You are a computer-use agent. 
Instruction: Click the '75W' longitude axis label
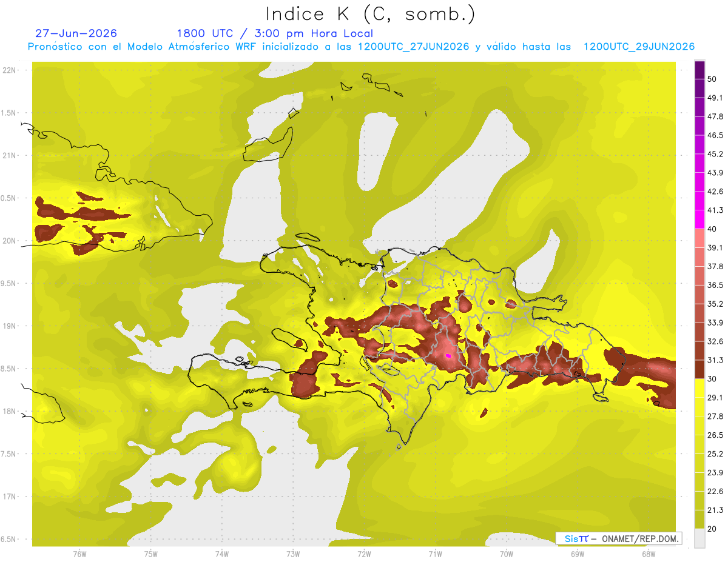pyautogui.click(x=151, y=554)
